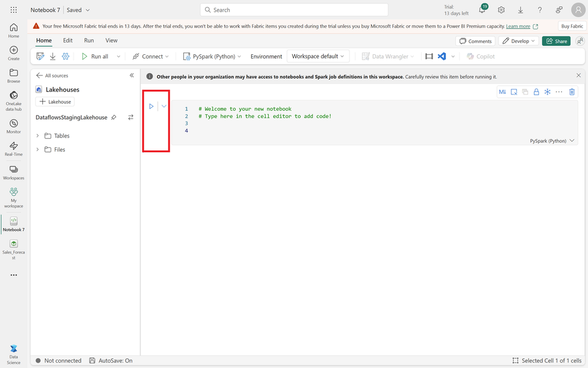Click line 4 in the code editor

click(375, 131)
